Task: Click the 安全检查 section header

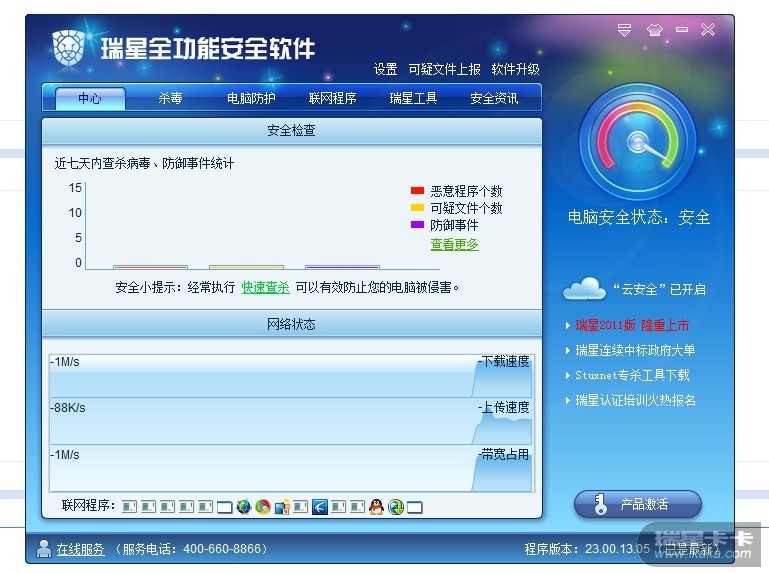Action: coord(292,130)
